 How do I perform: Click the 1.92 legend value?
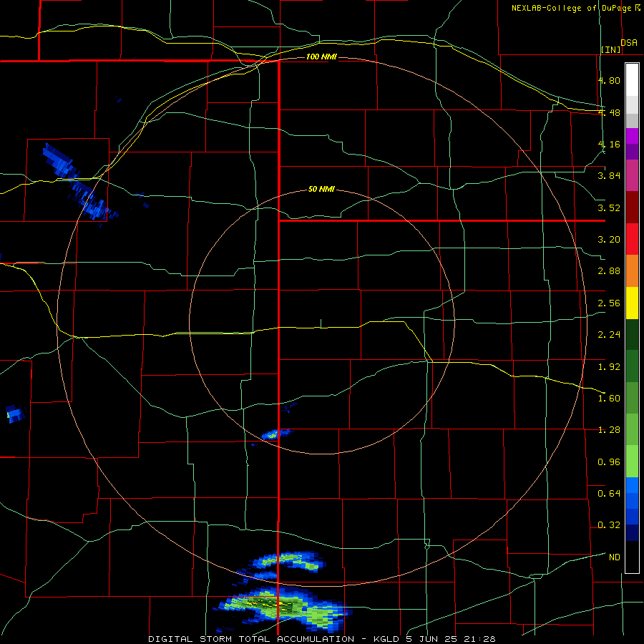609,367
